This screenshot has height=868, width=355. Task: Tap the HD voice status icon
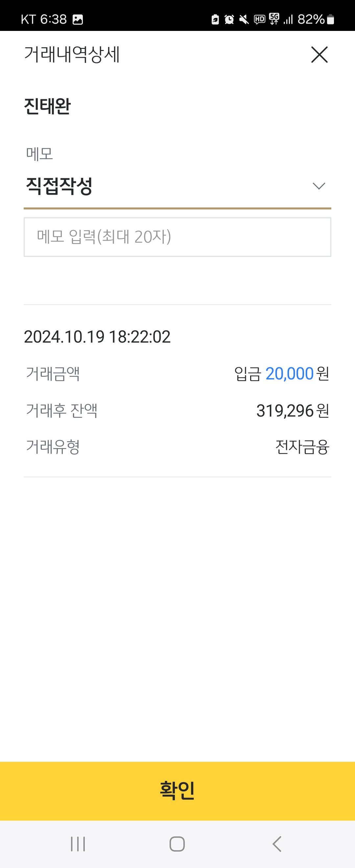[x=259, y=19]
